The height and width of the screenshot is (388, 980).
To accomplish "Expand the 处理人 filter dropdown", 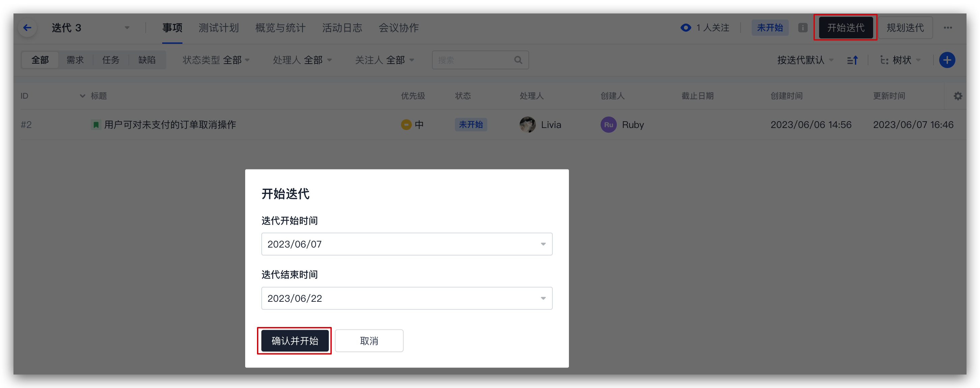I will [302, 60].
